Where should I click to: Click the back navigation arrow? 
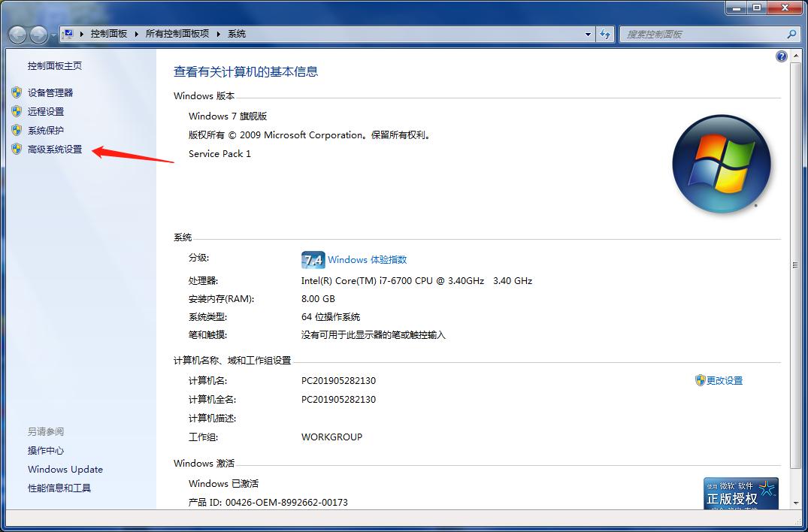(17, 34)
